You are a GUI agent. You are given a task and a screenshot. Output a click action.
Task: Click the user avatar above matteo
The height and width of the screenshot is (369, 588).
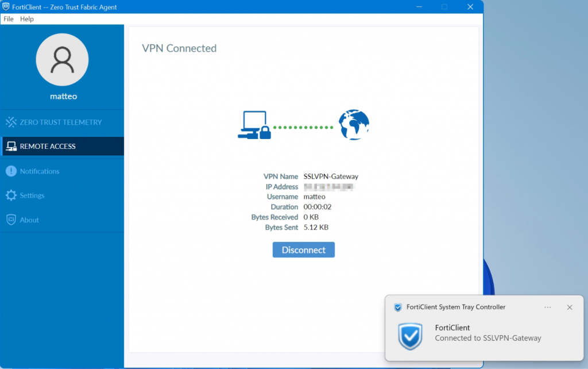click(62, 59)
